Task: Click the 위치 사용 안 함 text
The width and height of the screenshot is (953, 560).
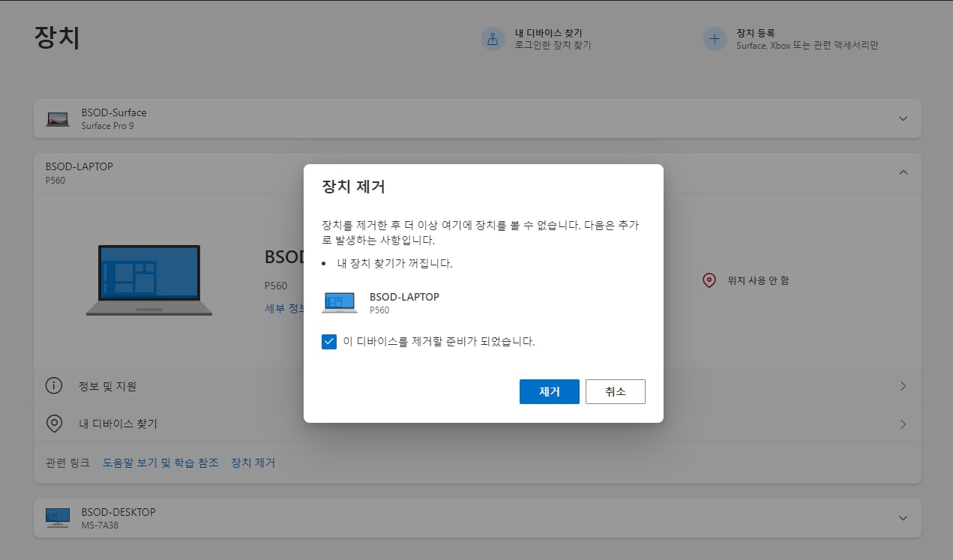Action: (758, 280)
